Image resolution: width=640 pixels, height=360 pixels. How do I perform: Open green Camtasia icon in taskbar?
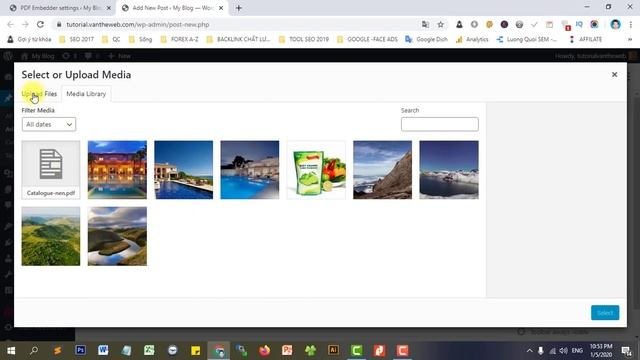356,350
